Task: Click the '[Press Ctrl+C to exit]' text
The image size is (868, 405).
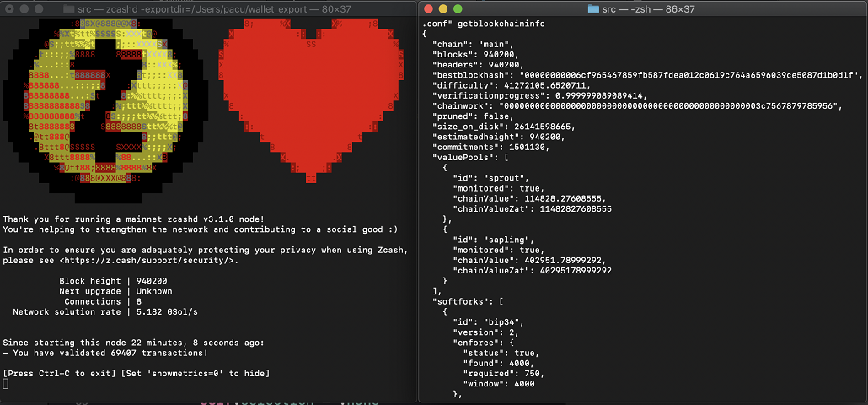Action: 60,374
